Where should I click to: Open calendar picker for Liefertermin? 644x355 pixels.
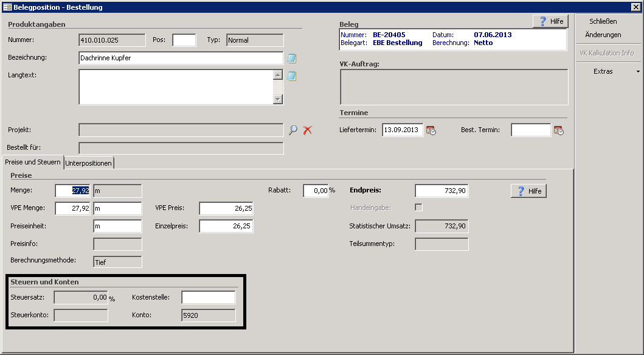(431, 130)
